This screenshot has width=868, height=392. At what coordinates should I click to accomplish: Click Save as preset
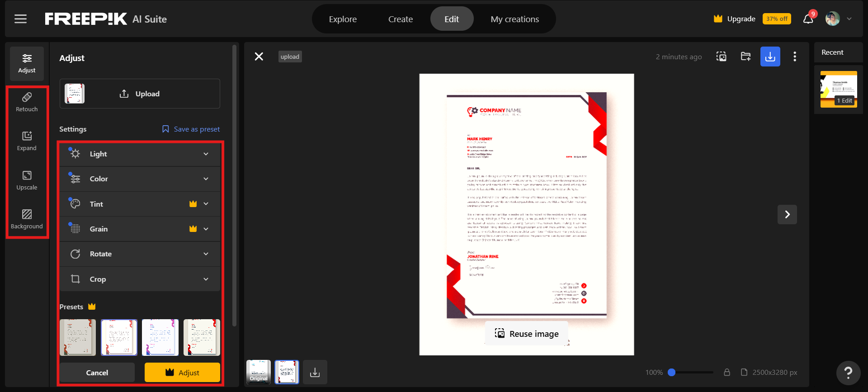pos(191,129)
